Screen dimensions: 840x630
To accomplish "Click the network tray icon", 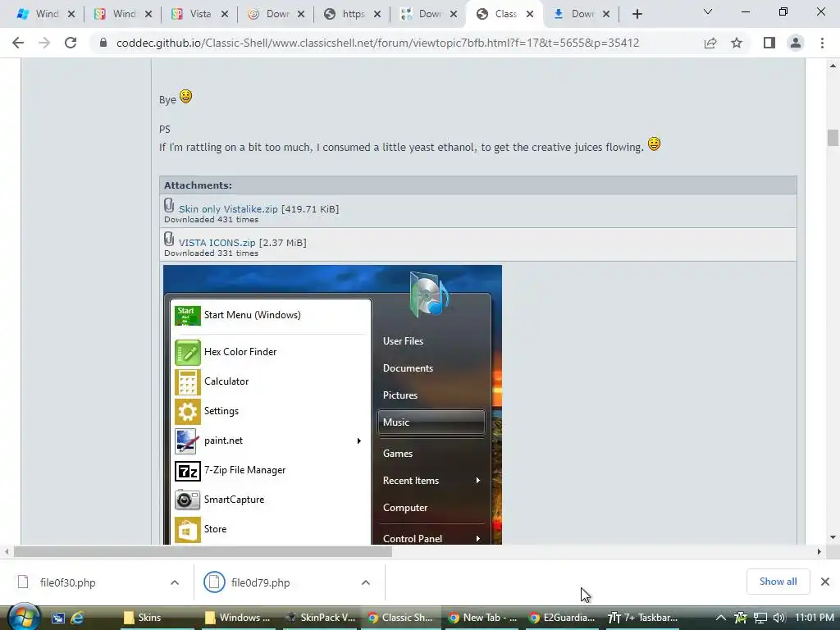I will coord(760,618).
